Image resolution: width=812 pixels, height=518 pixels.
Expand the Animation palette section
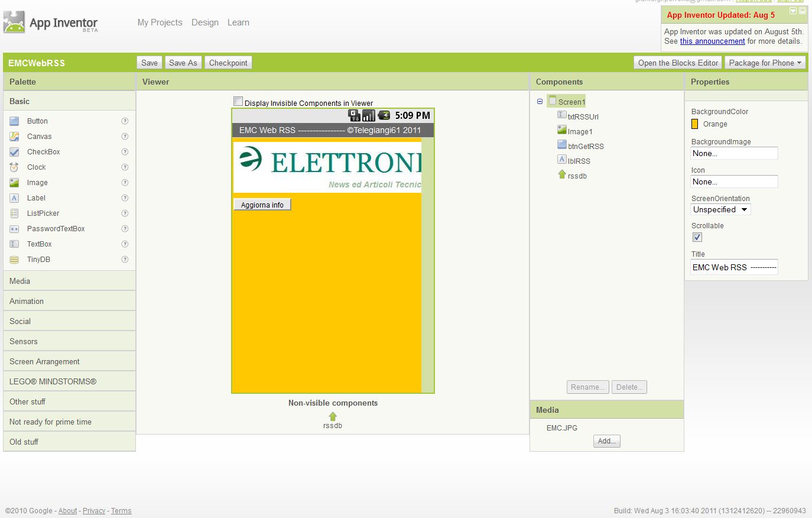tap(69, 301)
